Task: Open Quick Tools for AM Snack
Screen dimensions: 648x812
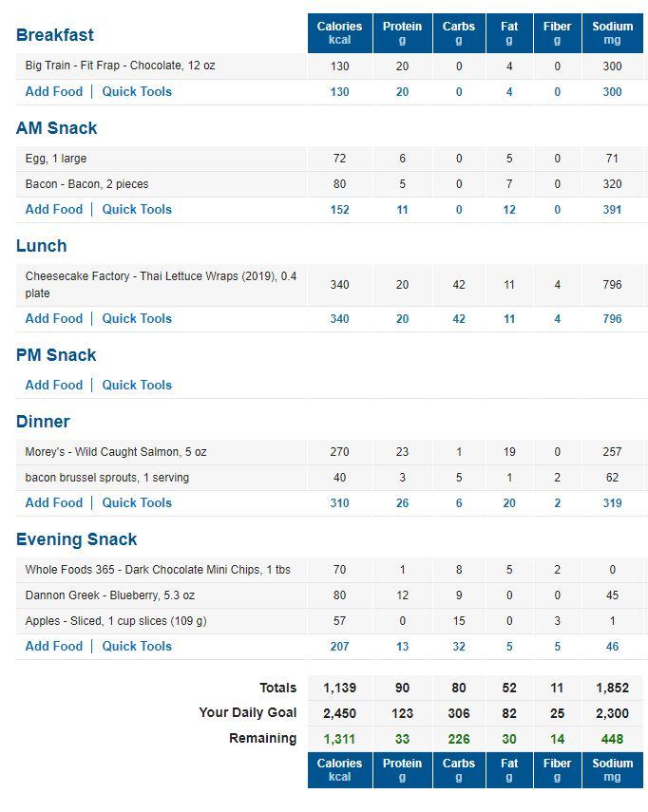Action: (x=137, y=210)
